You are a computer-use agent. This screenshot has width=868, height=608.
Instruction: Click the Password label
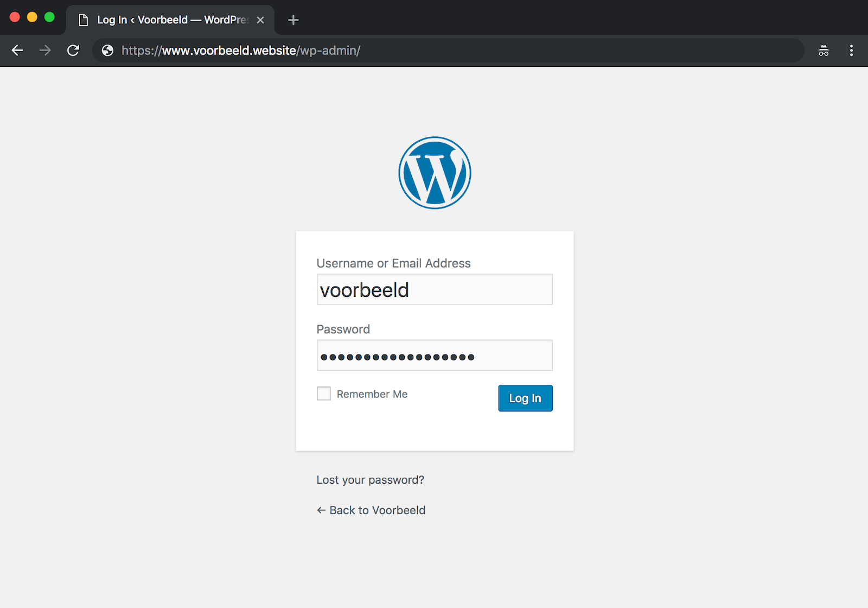pyautogui.click(x=343, y=330)
